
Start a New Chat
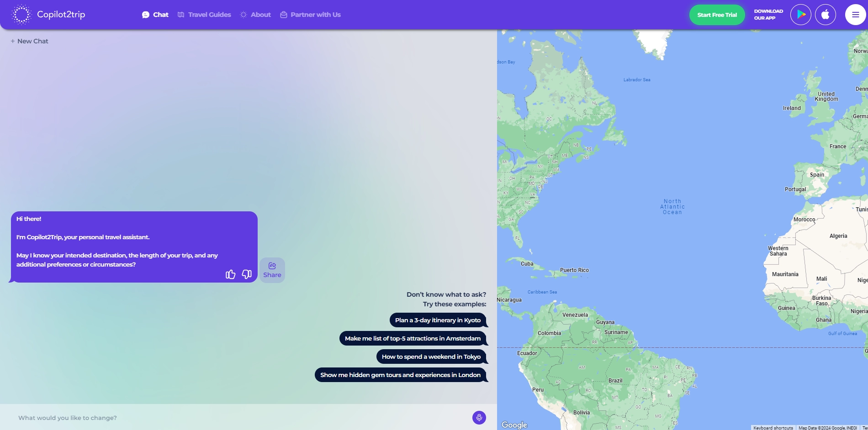[29, 41]
